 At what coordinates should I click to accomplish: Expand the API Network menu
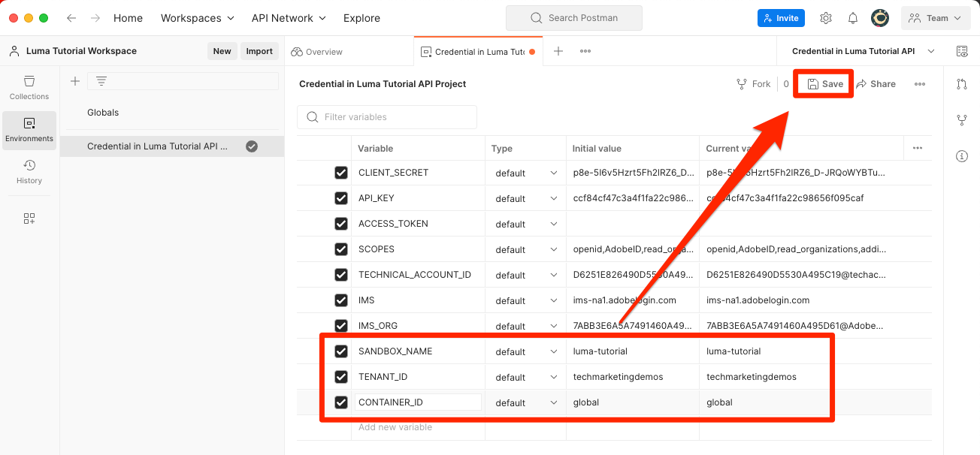pyautogui.click(x=289, y=18)
